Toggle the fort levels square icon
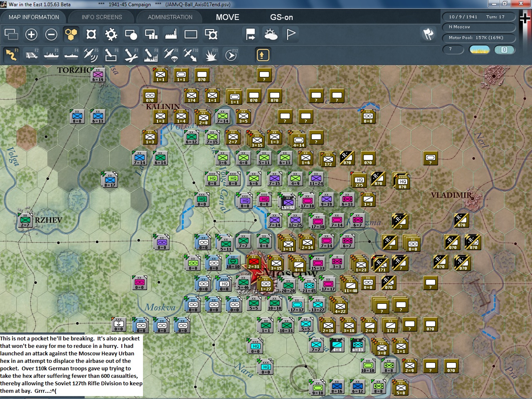 point(91,34)
